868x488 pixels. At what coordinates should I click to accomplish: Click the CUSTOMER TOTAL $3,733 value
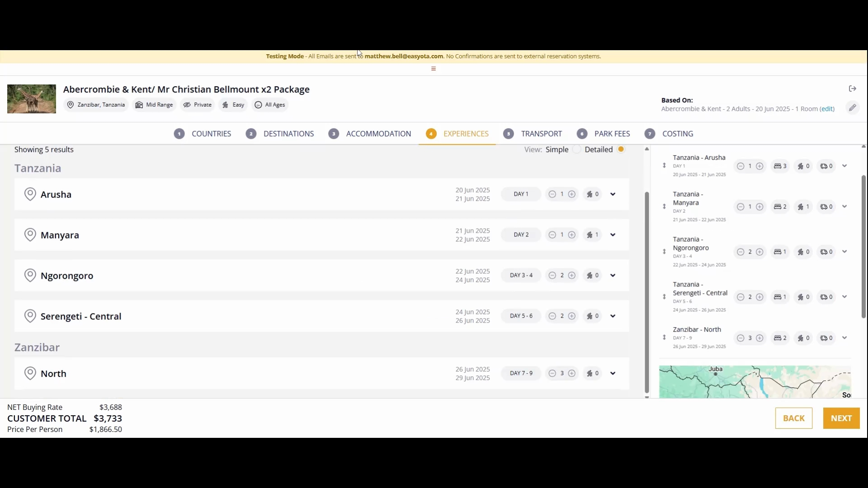[108, 418]
